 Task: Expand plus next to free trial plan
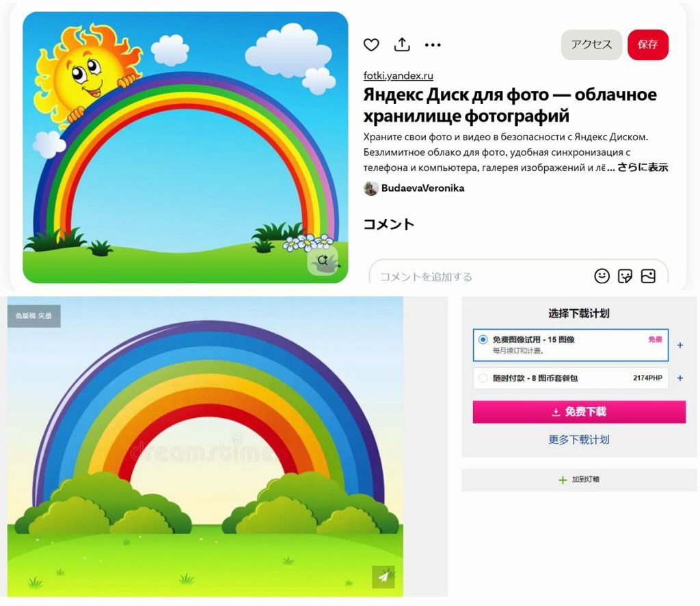pos(680,345)
